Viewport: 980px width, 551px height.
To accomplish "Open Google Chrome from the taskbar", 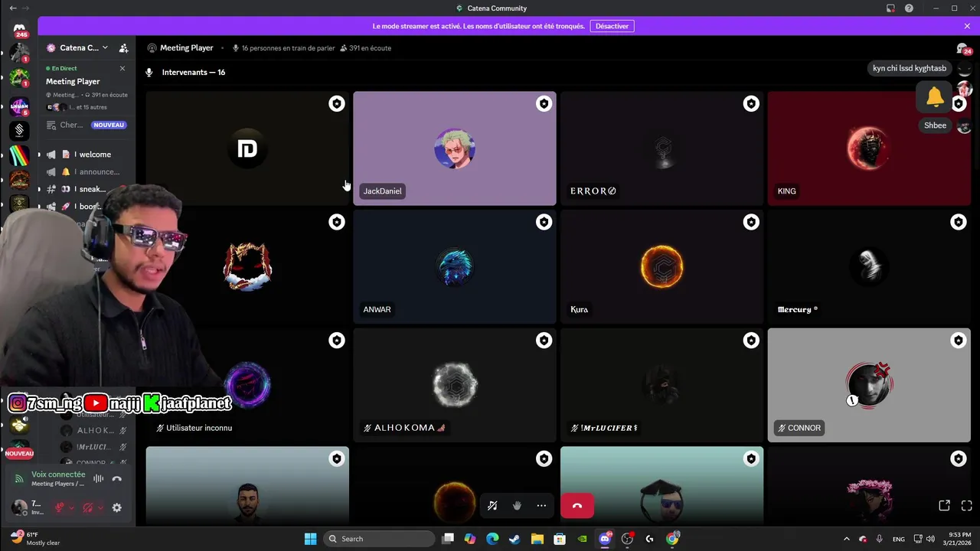I will pyautogui.click(x=672, y=539).
